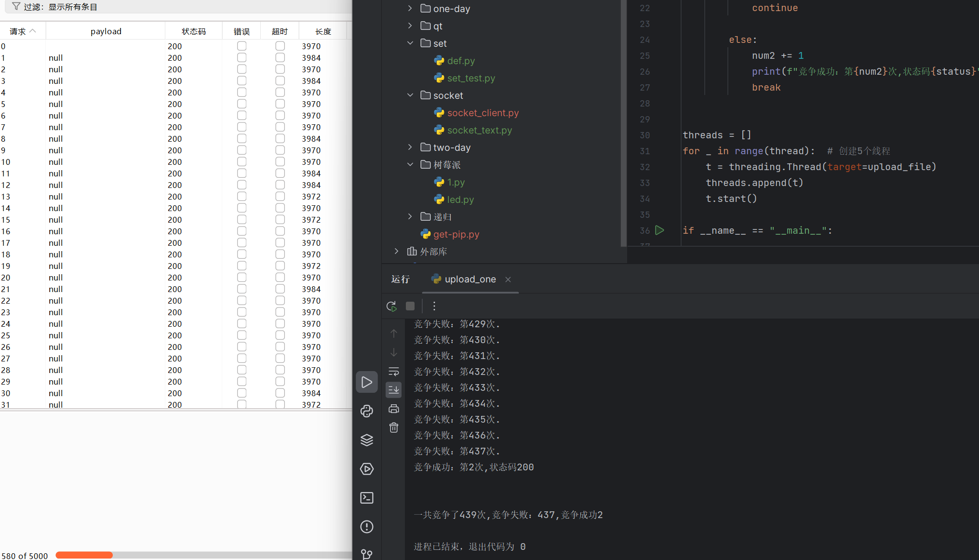This screenshot has height=560, width=979.
Task: Open the Services icon in sidebar
Action: [366, 469]
